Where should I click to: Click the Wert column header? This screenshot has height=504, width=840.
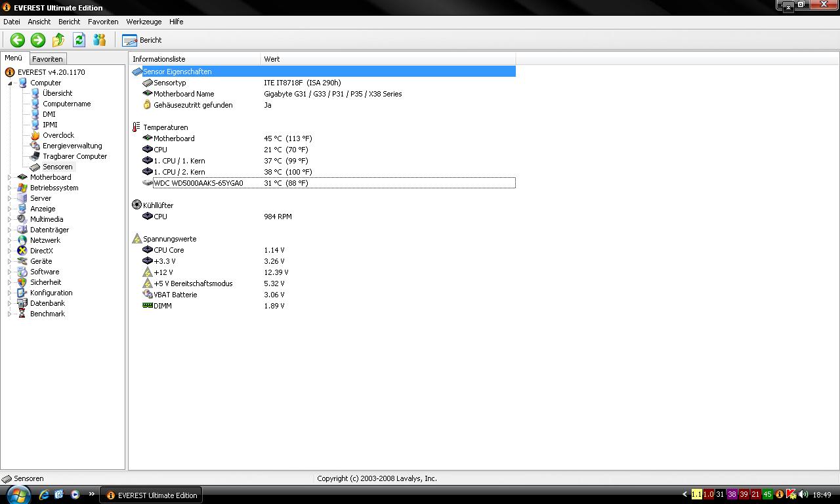point(388,59)
